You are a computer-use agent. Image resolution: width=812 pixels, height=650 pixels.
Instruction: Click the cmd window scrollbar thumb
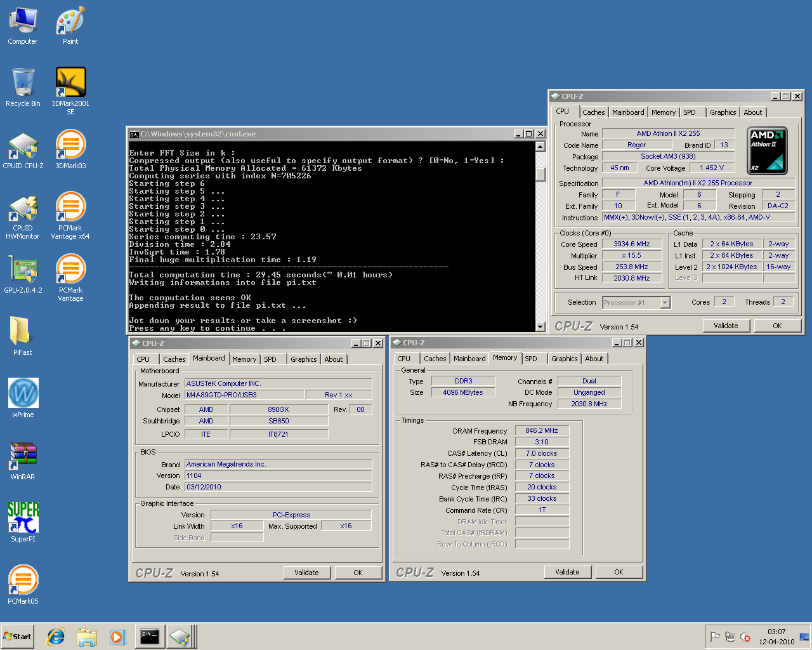pos(540,175)
